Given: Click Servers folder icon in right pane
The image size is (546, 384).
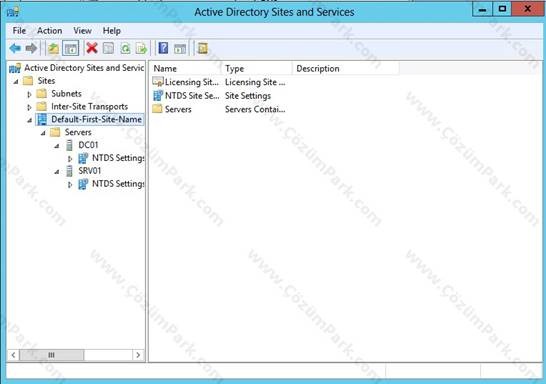Looking at the screenshot, I should click(x=157, y=109).
